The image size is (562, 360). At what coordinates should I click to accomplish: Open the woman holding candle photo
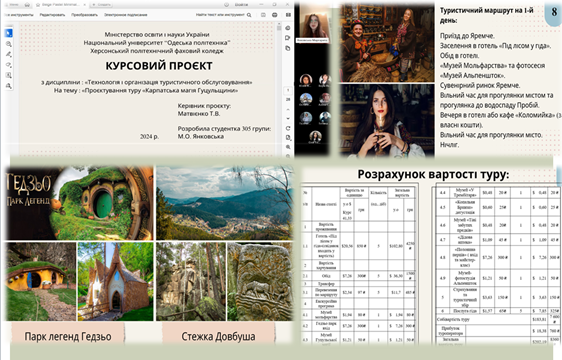click(387, 120)
